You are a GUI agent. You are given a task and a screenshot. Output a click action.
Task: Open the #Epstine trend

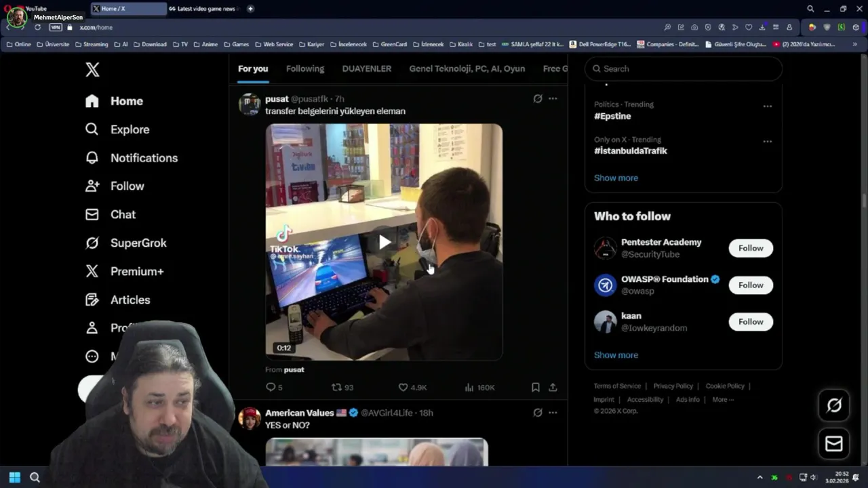[613, 116]
